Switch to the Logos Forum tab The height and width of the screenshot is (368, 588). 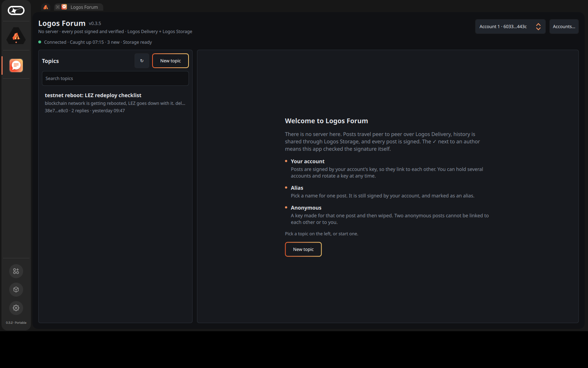point(79,7)
